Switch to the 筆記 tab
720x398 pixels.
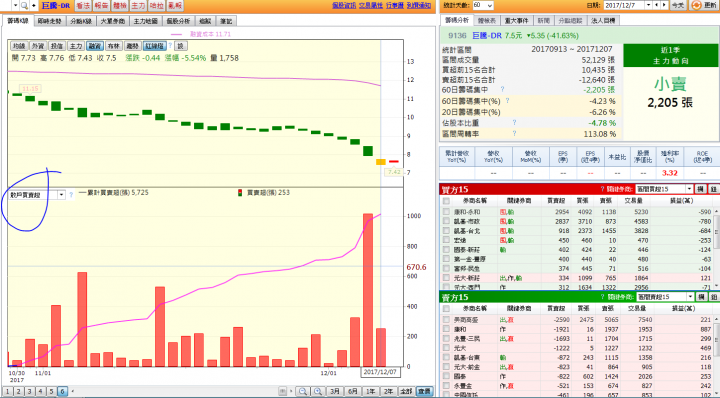click(x=226, y=21)
